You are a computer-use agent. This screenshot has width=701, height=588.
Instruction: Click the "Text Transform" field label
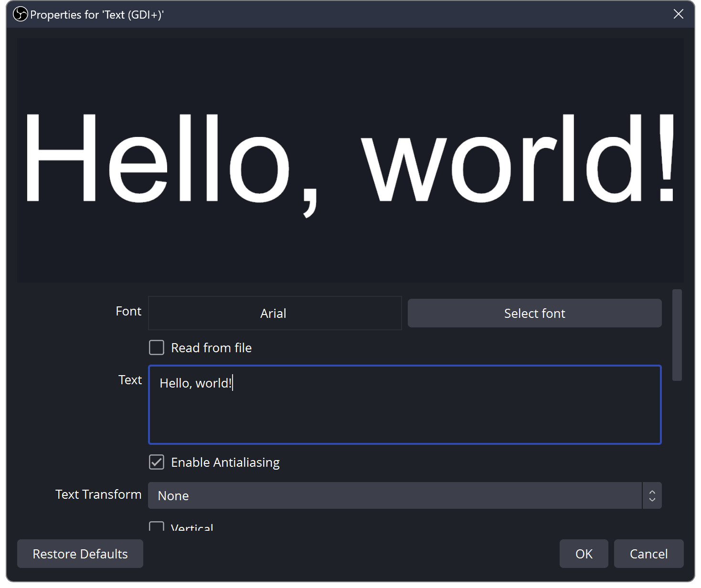(98, 494)
